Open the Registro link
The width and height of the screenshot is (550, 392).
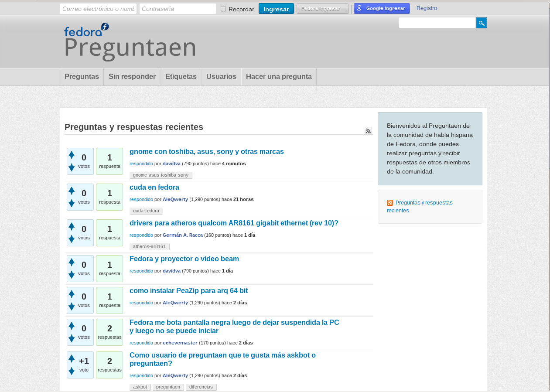(x=427, y=8)
